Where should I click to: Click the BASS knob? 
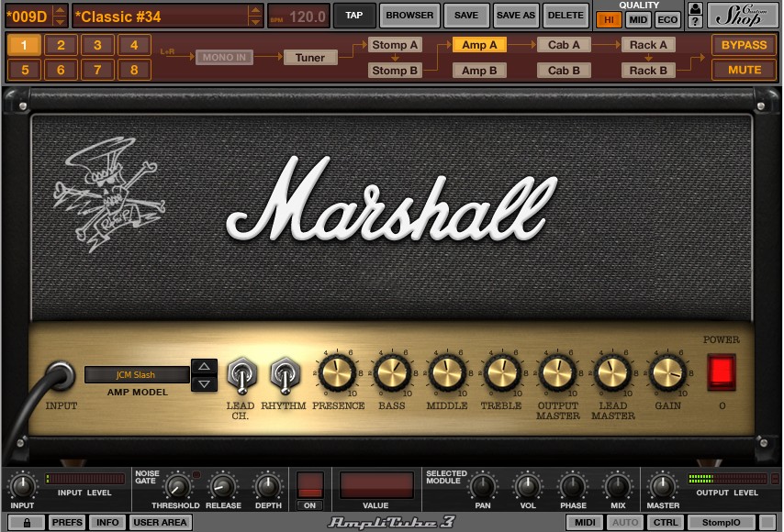[x=392, y=372]
